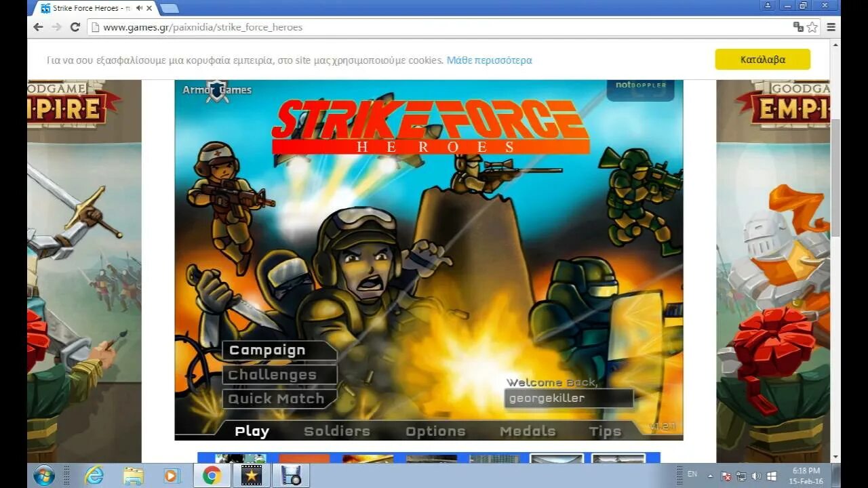Screen dimensions: 868x488
Task: Reload the Strike Force Heroes page
Action: tap(75, 27)
